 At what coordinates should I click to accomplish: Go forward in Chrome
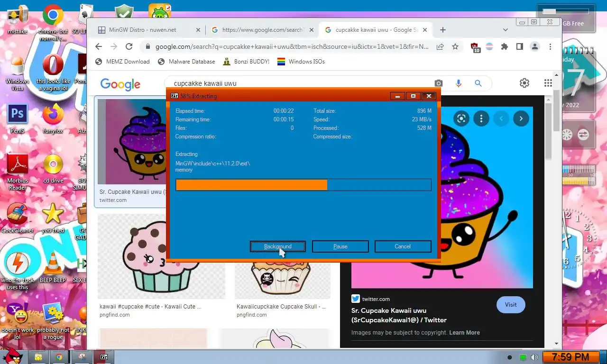point(114,46)
